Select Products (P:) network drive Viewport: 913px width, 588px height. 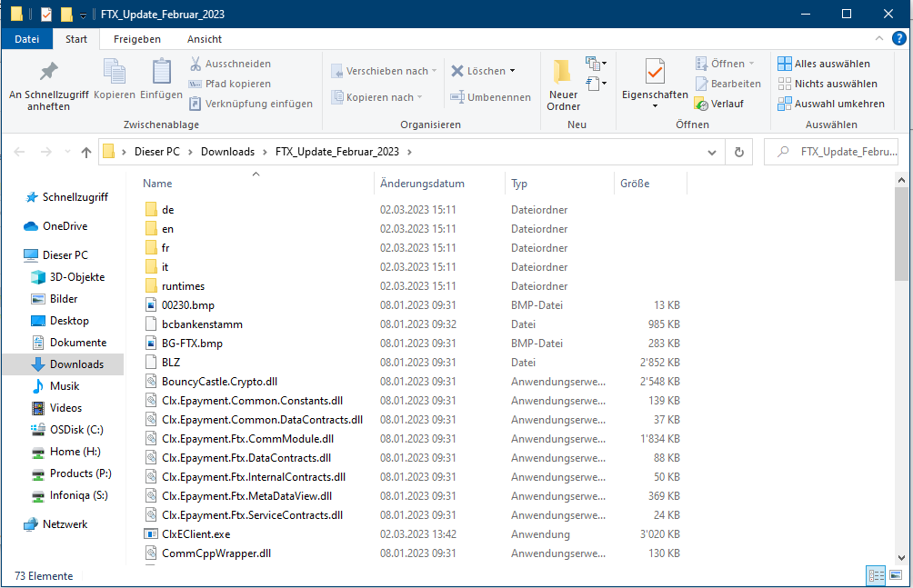(71, 473)
